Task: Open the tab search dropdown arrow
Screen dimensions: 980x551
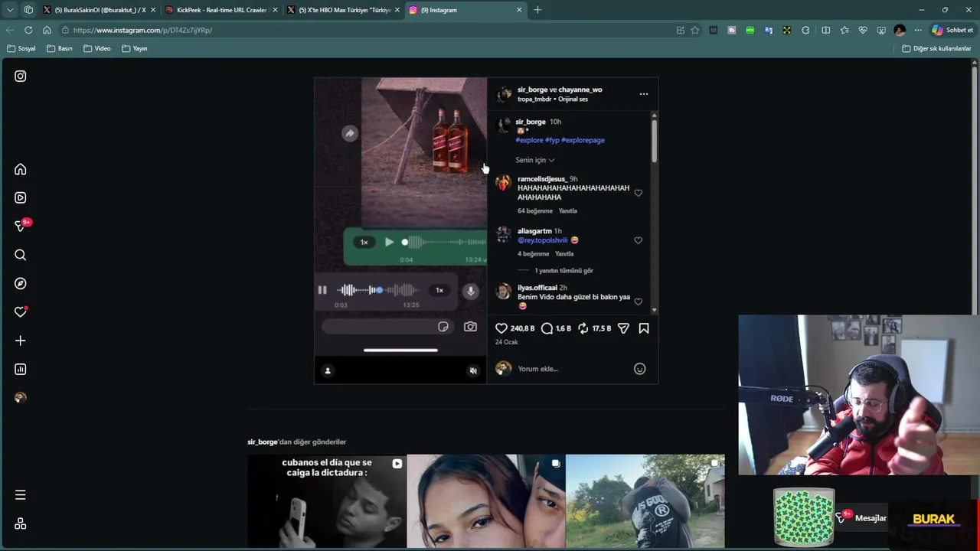Action: [x=10, y=10]
